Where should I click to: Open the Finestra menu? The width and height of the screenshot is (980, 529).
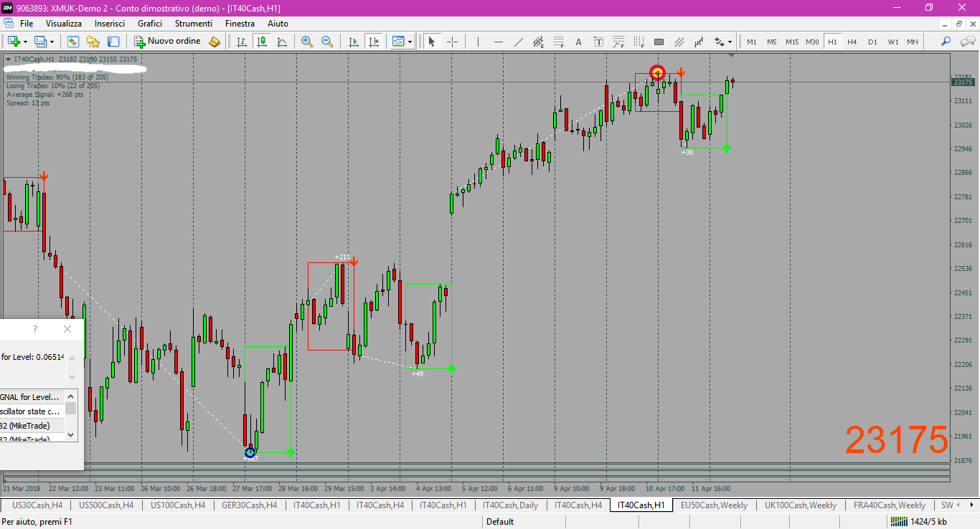[x=240, y=24]
